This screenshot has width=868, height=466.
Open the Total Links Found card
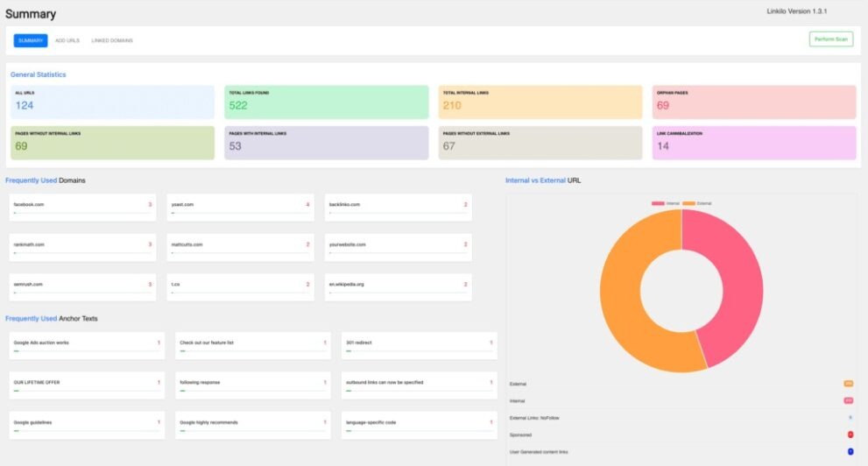(326, 102)
